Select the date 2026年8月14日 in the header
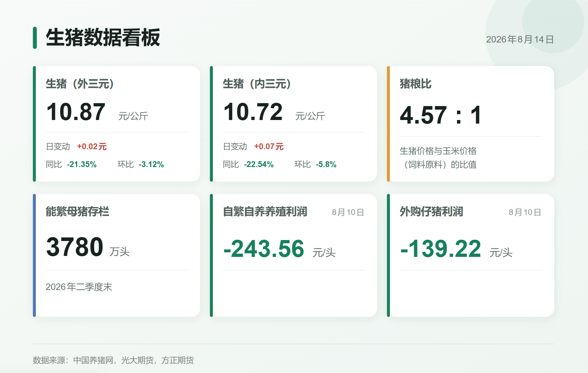 tap(520, 40)
